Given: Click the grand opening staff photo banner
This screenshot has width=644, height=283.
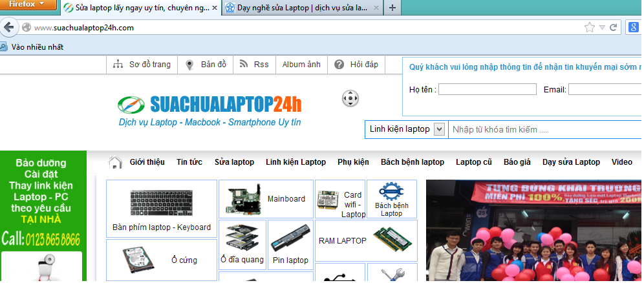Looking at the screenshot, I should pos(534,231).
